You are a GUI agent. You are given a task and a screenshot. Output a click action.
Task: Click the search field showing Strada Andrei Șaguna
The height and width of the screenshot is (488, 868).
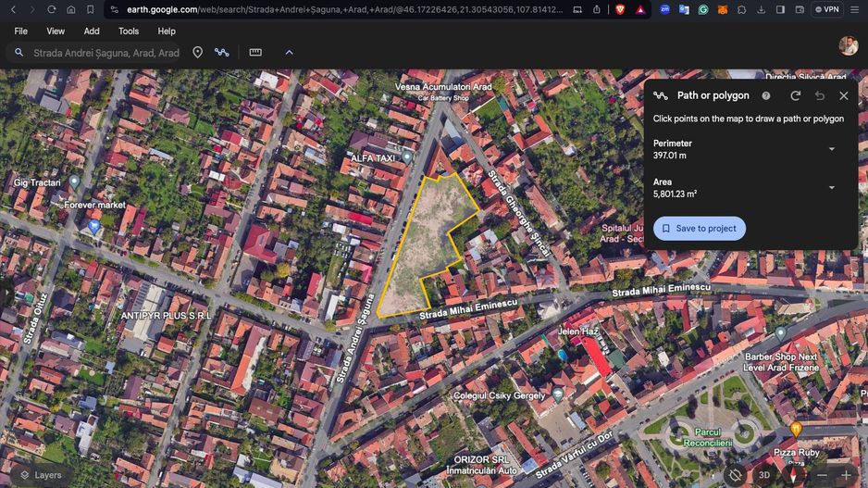106,53
